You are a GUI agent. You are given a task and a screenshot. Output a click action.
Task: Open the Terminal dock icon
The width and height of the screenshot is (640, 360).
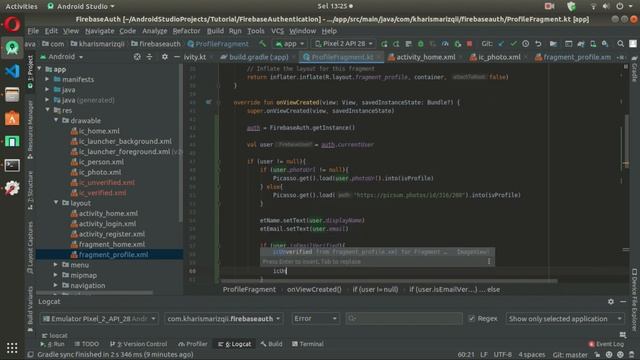(x=12, y=165)
